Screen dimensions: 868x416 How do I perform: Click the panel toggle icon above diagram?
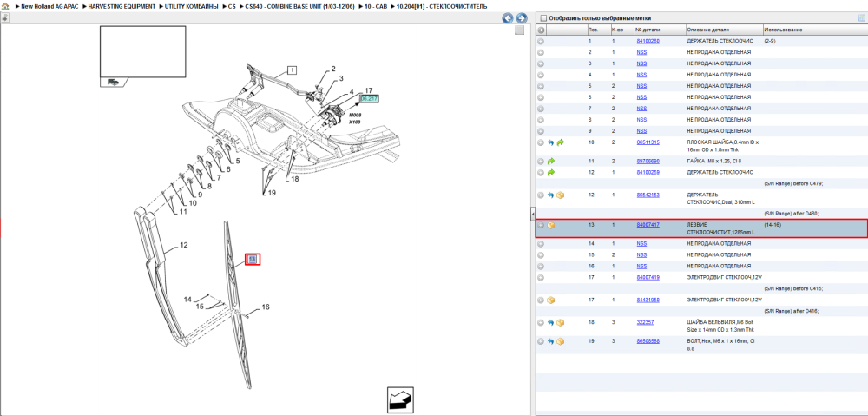coord(5,18)
